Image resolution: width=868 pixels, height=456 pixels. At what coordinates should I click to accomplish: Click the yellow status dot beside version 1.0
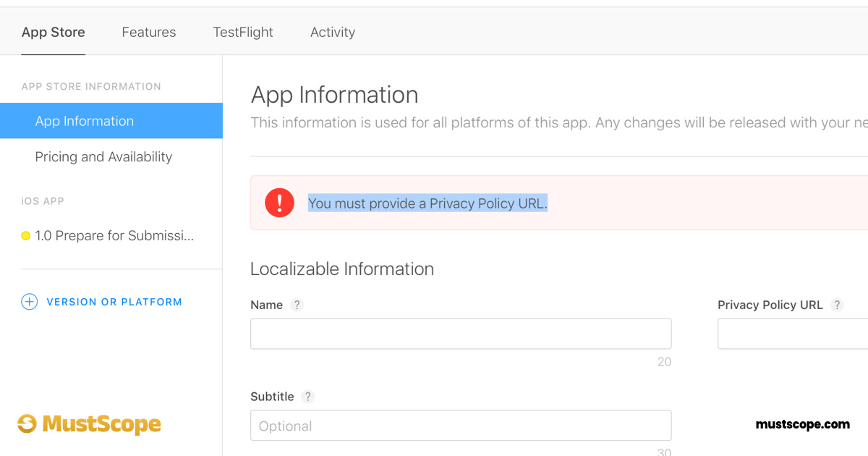tap(26, 236)
